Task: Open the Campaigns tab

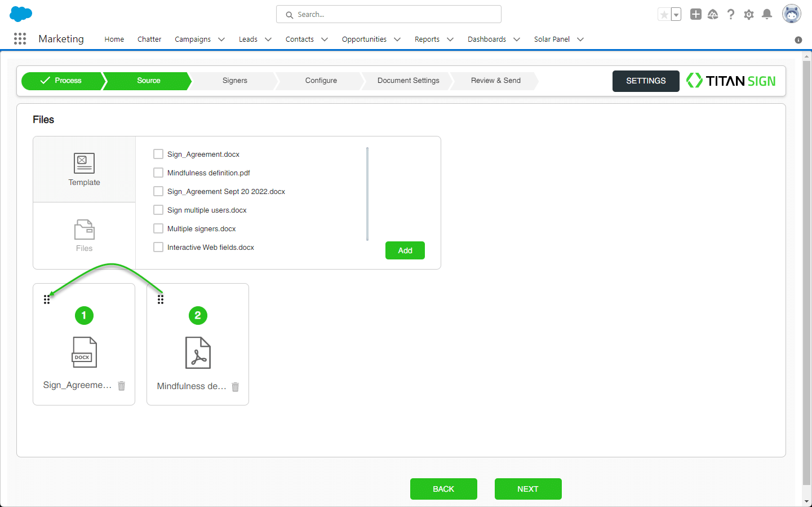Action: coord(193,39)
